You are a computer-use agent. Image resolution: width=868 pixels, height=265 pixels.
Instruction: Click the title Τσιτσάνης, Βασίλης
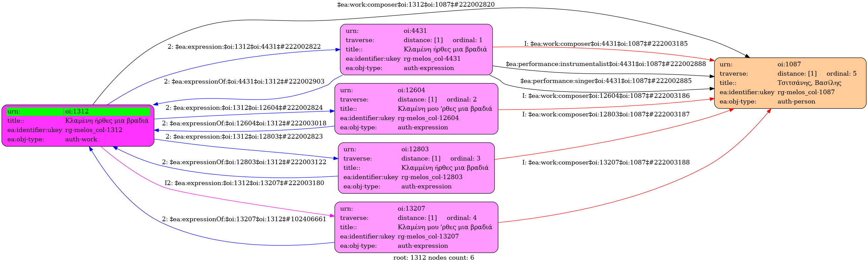point(809,83)
